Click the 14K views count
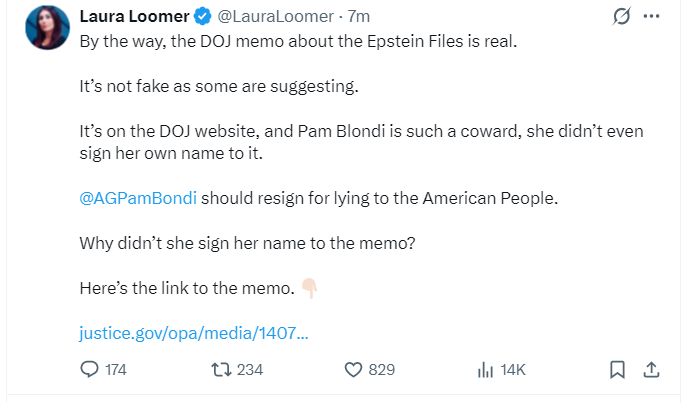 [x=513, y=370]
